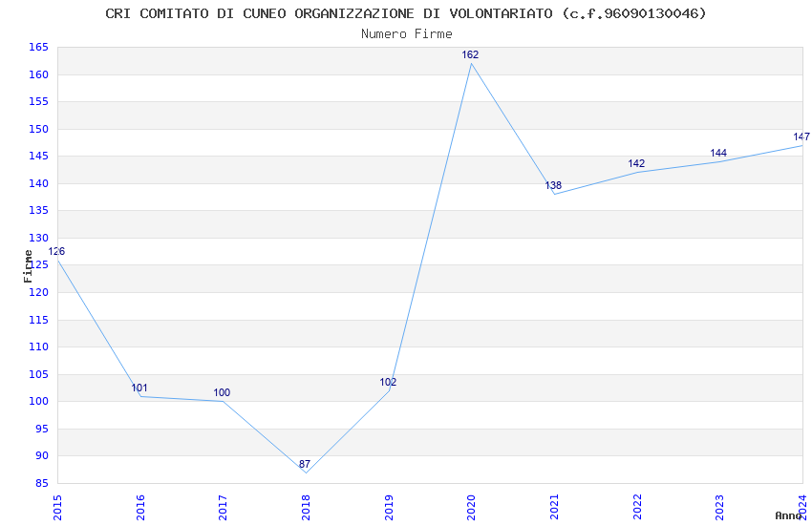Click the y-axis tick label 115
Screen dimensions: 812x525
click(x=38, y=320)
